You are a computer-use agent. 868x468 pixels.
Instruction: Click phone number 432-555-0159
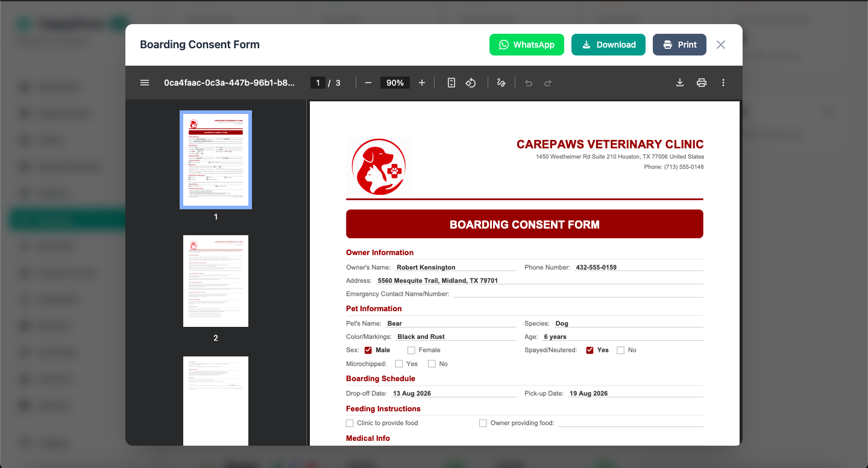[596, 267]
